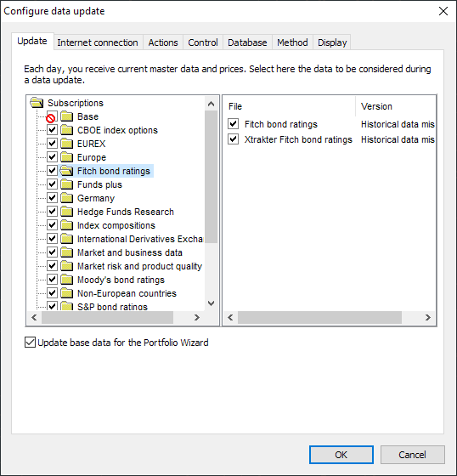The height and width of the screenshot is (476, 457).
Task: Uncheck Xtrakter Fitch bond ratings file
Action: coord(233,139)
